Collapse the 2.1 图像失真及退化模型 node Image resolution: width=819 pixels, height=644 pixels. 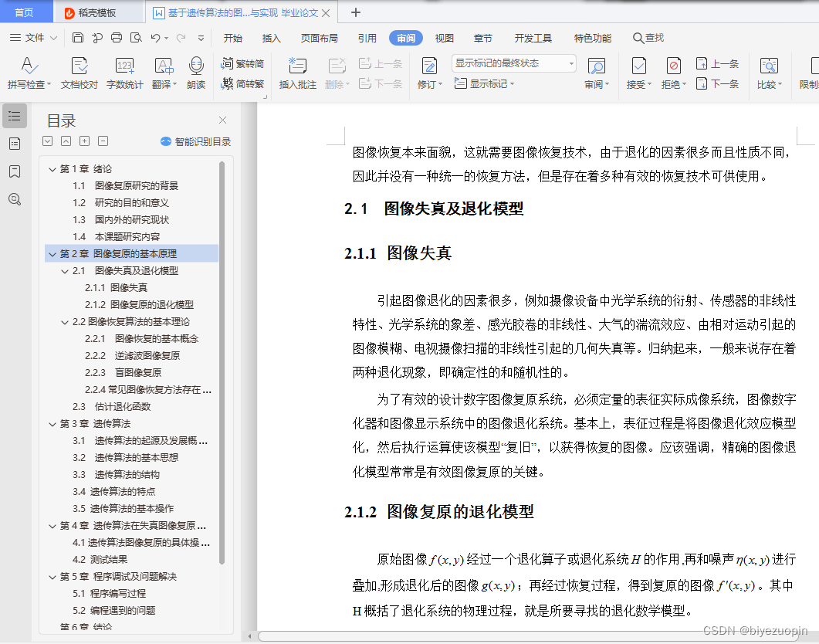tap(65, 271)
